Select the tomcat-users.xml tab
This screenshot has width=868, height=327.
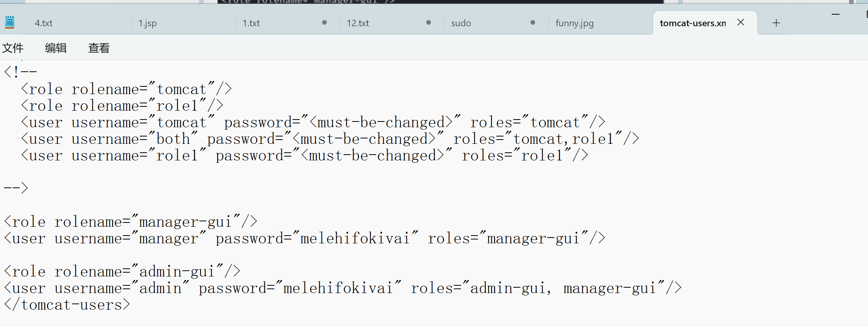click(693, 23)
